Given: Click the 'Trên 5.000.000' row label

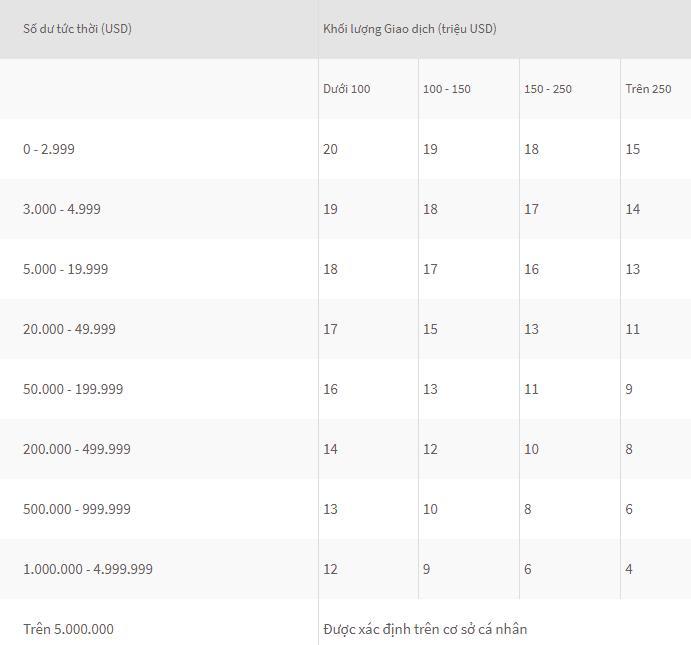Looking at the screenshot, I should coord(68,629).
